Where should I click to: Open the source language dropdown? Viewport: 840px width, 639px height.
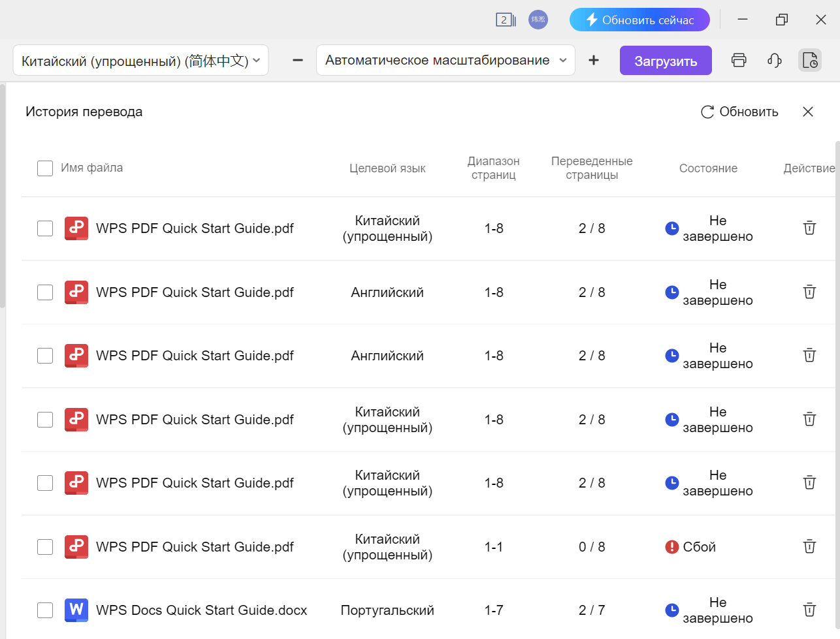[140, 59]
